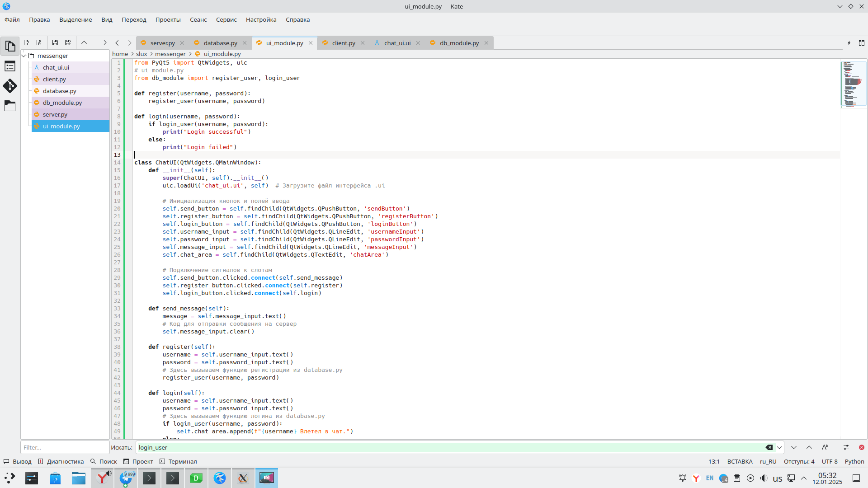Toggle the Терминал bottom panel

click(178, 461)
